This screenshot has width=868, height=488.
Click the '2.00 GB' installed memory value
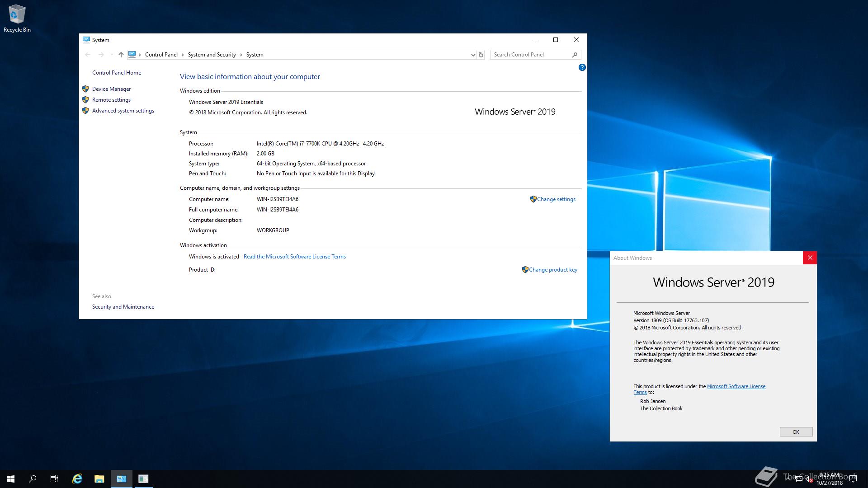tap(265, 154)
